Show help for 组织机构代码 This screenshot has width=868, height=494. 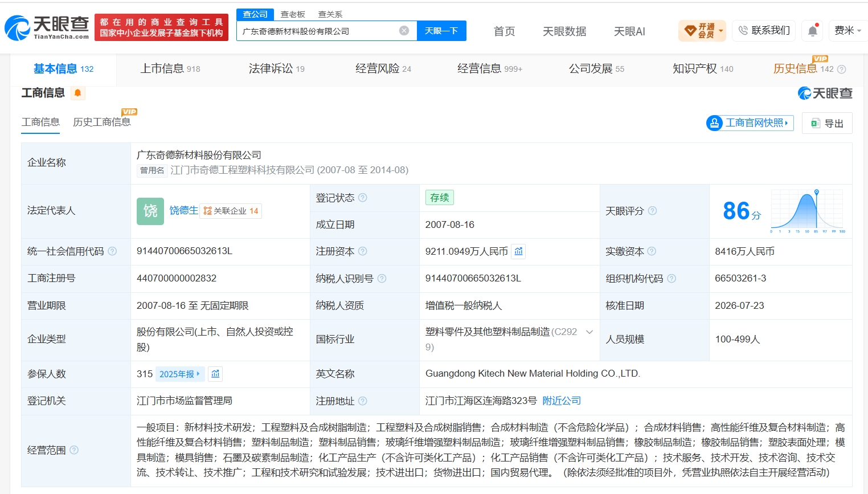point(672,279)
